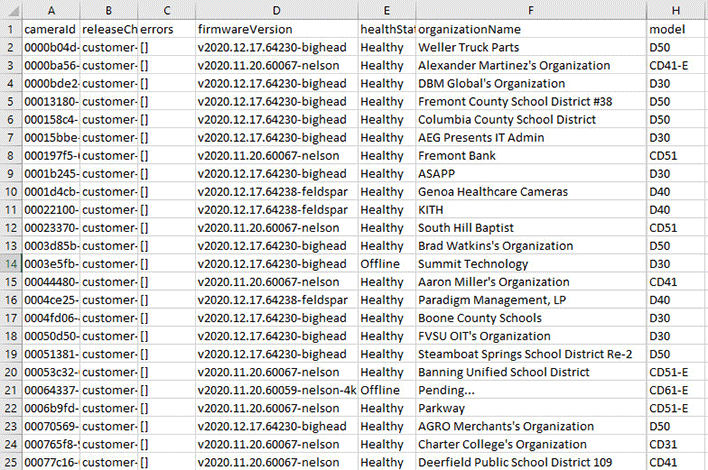Image resolution: width=708 pixels, height=470 pixels.
Task: Click cameraId cell 00077c16-
Action: pos(51,462)
